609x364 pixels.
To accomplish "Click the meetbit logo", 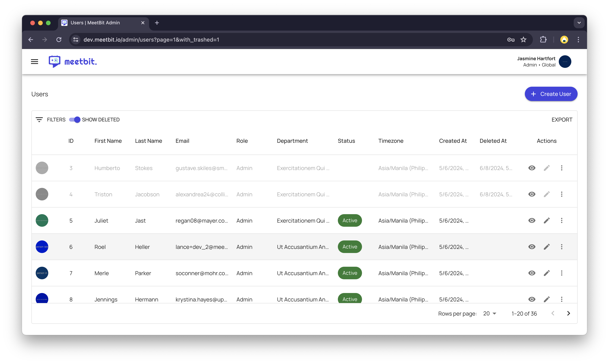I will click(73, 62).
